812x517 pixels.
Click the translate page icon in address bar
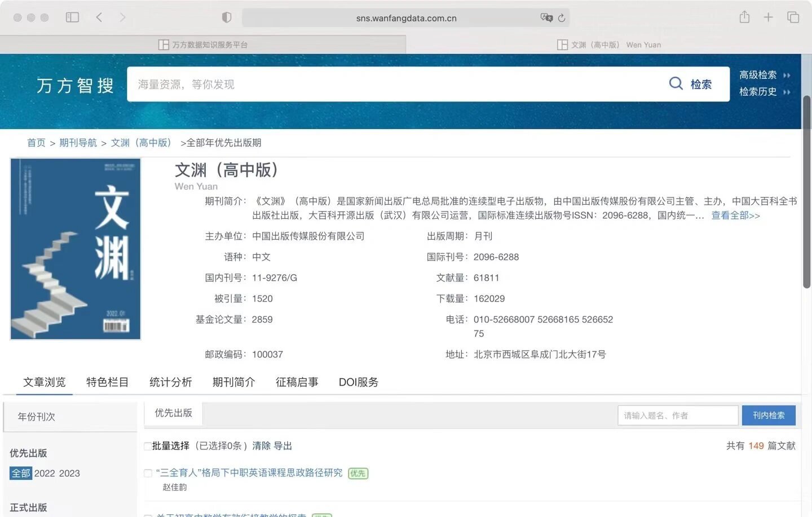[x=546, y=17]
